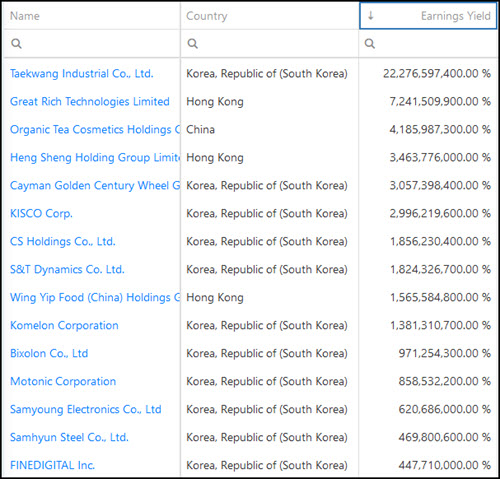Open Samyoung Electronics Co., Ltd link
Viewport: 500px width, 479px height.
click(86, 409)
